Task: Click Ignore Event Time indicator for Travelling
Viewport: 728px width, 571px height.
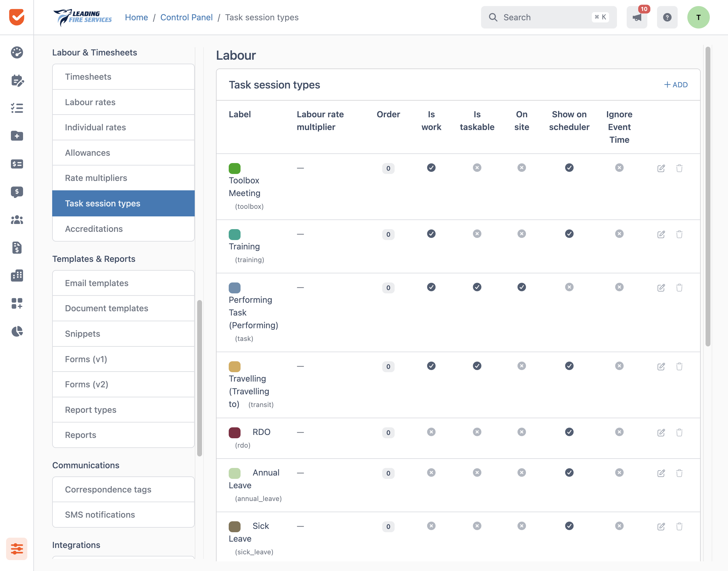Action: pyautogui.click(x=619, y=366)
